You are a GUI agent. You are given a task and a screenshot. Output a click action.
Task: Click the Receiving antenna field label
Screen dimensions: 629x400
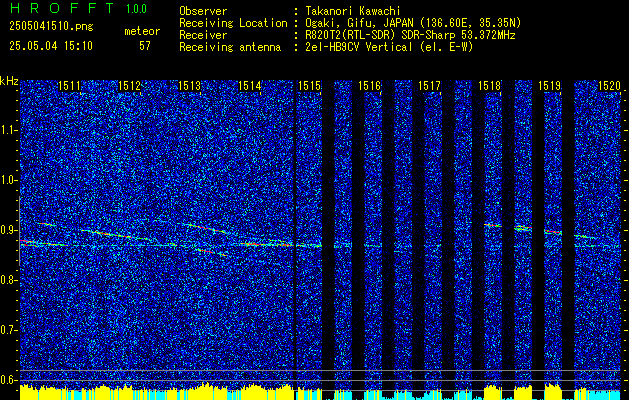click(x=230, y=47)
